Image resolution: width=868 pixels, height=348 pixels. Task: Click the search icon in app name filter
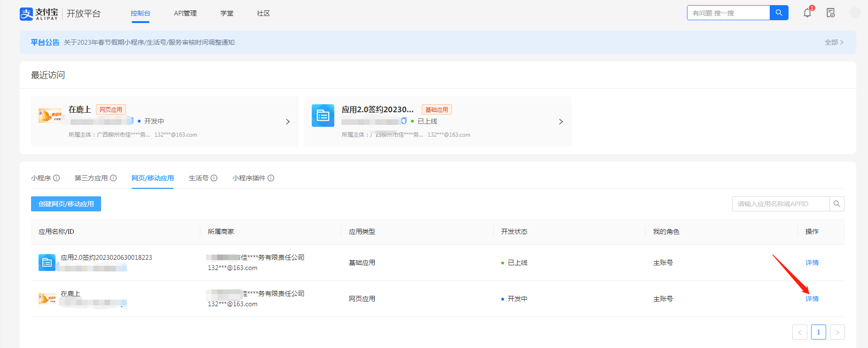point(836,204)
